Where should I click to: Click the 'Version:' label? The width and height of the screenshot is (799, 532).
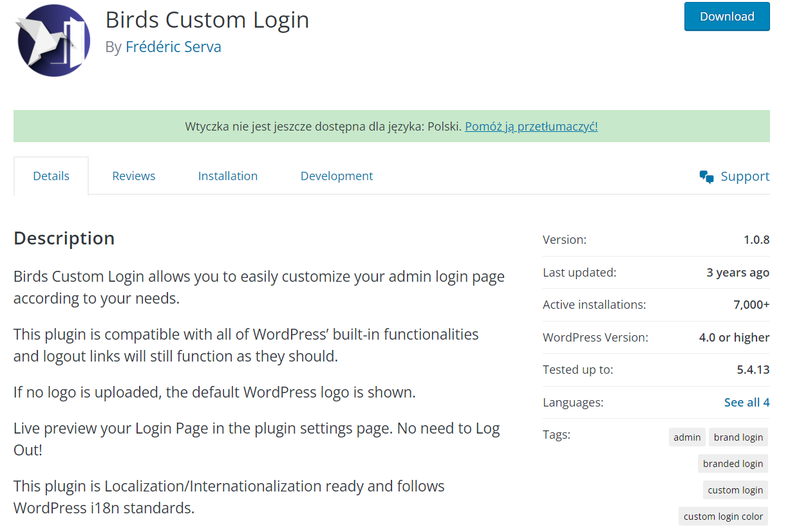[x=565, y=240]
